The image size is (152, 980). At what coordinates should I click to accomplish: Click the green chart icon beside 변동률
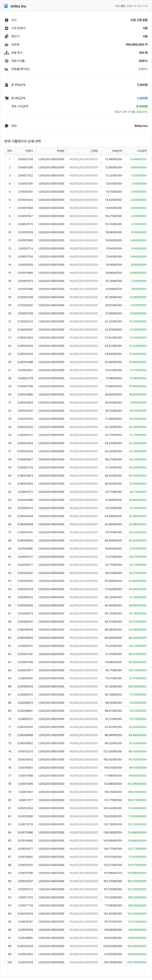click(6, 69)
